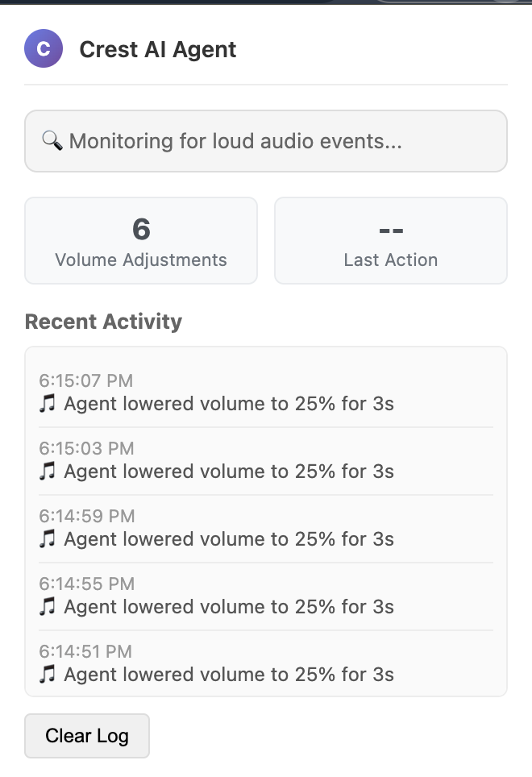Select the 6:15:07 PM timestamp
This screenshot has height=777, width=532.
pos(86,380)
